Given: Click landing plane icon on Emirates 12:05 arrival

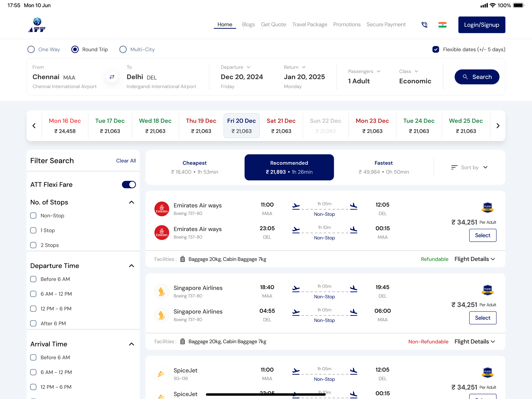Looking at the screenshot, I should coord(354,206).
